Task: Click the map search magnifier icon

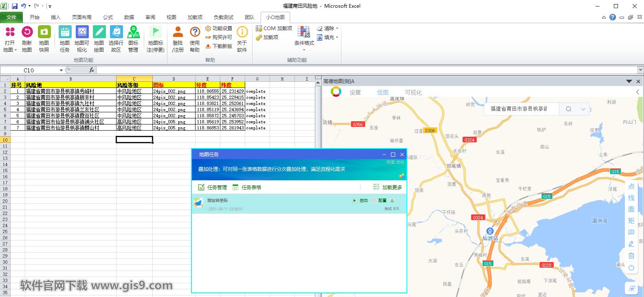Action: 569,109
